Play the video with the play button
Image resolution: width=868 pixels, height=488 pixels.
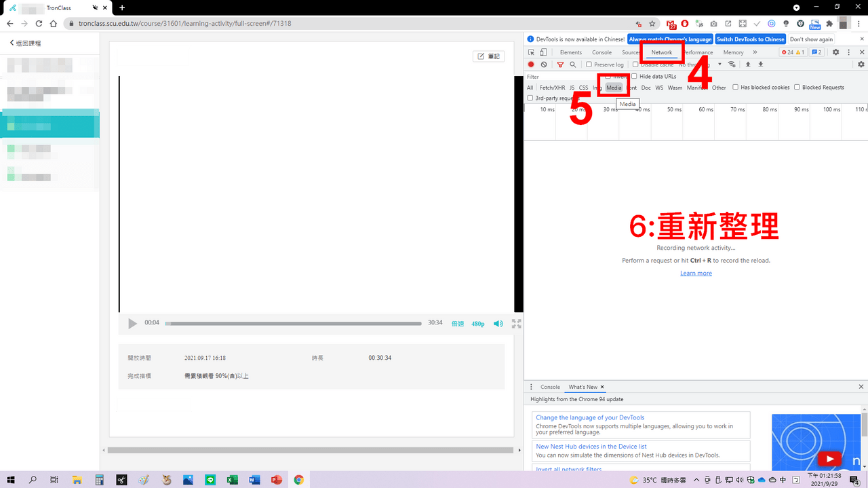(x=132, y=324)
